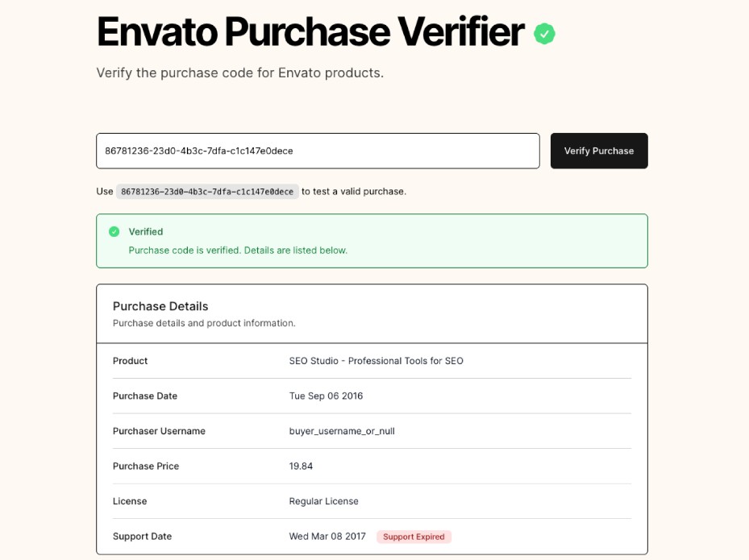Select the purchase code input field
This screenshot has height=560, width=749.
pyautogui.click(x=317, y=151)
